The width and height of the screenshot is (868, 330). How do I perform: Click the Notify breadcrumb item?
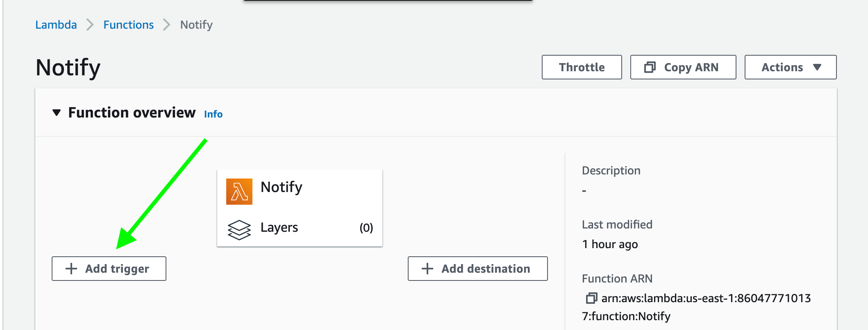click(196, 25)
